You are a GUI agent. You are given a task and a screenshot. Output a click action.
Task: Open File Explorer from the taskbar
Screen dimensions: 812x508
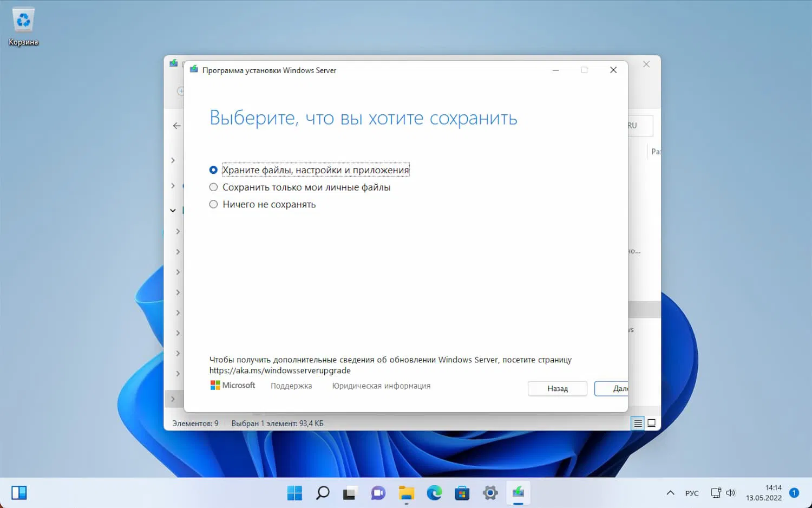[406, 493]
